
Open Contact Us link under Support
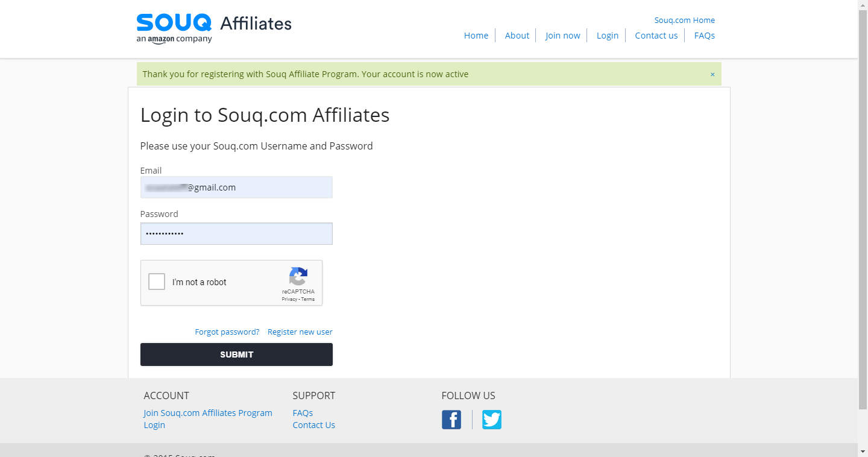314,425
